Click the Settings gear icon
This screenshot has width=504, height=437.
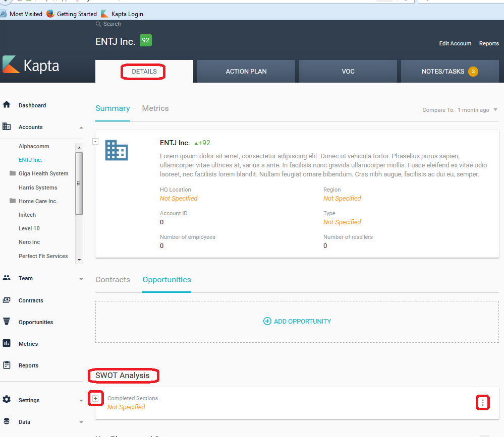7,399
